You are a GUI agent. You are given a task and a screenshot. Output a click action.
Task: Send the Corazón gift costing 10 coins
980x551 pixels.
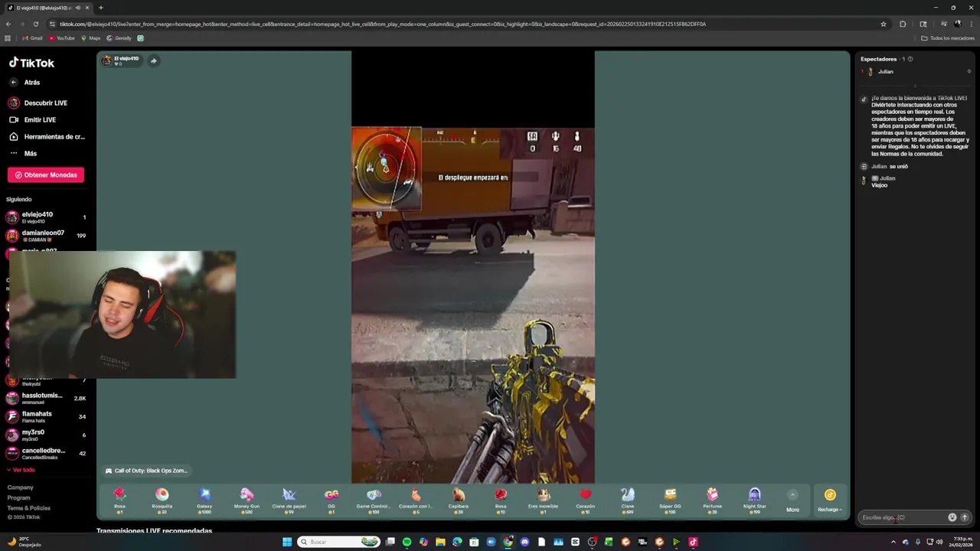click(585, 500)
